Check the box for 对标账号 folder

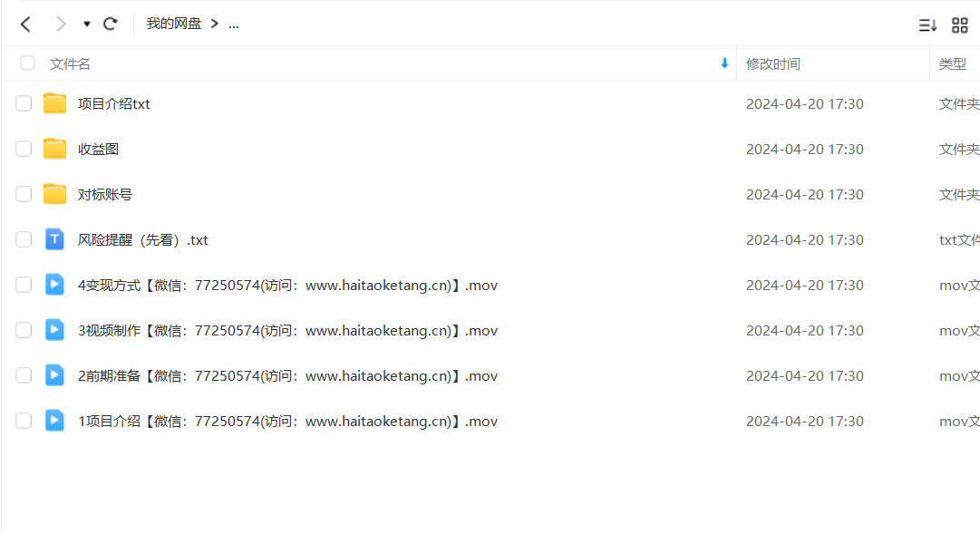24,194
